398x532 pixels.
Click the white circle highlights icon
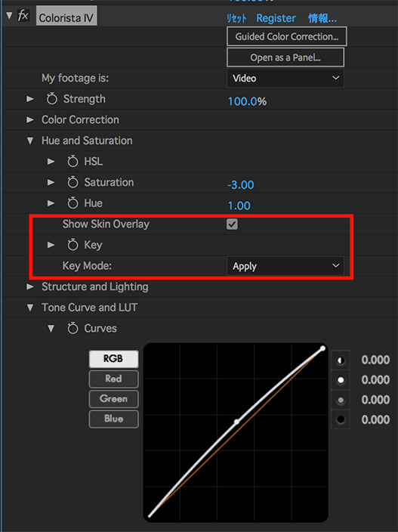(x=341, y=380)
